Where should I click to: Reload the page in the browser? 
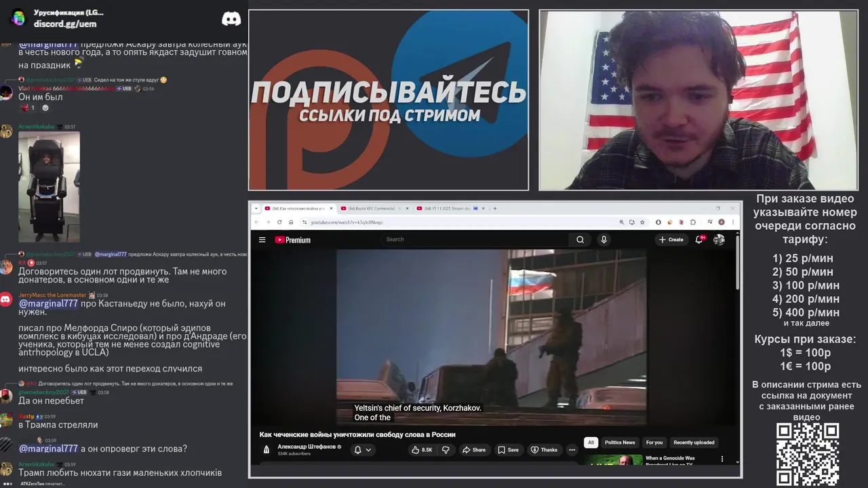[x=279, y=222]
